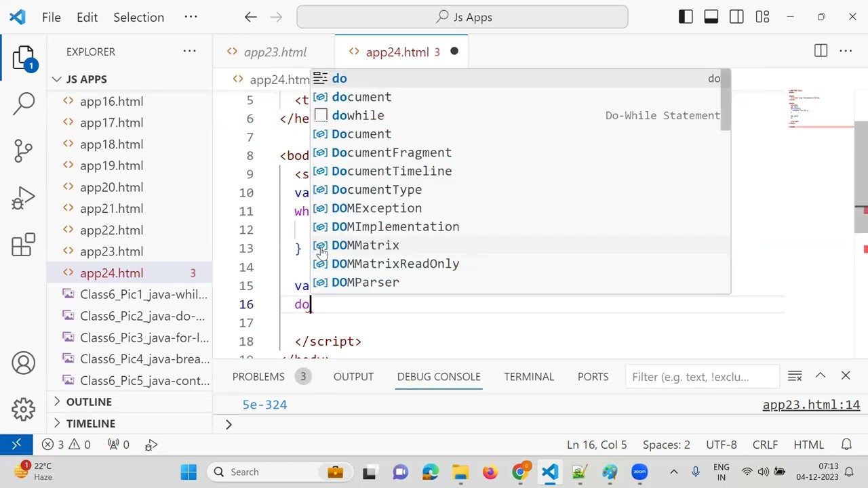Open the Source Control view
This screenshot has width=868, height=488.
(x=23, y=150)
